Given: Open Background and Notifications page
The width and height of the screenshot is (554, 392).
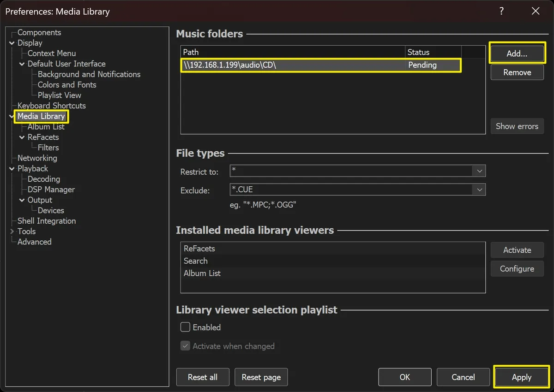Looking at the screenshot, I should [x=89, y=74].
